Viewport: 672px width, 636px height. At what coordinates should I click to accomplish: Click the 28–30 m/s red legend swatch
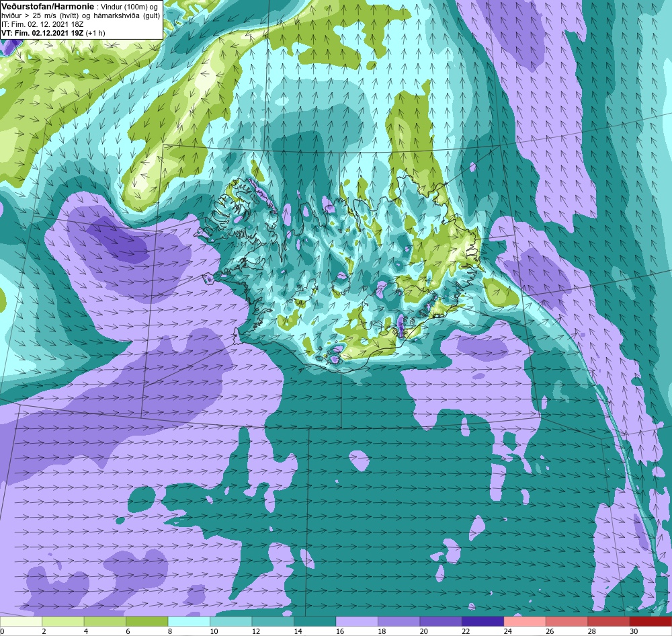[x=609, y=621]
